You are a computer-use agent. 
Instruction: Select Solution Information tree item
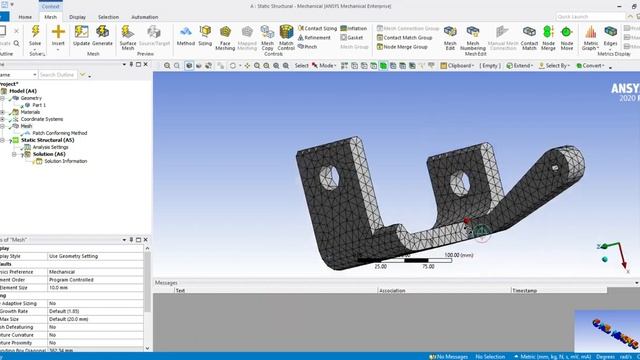point(66,161)
